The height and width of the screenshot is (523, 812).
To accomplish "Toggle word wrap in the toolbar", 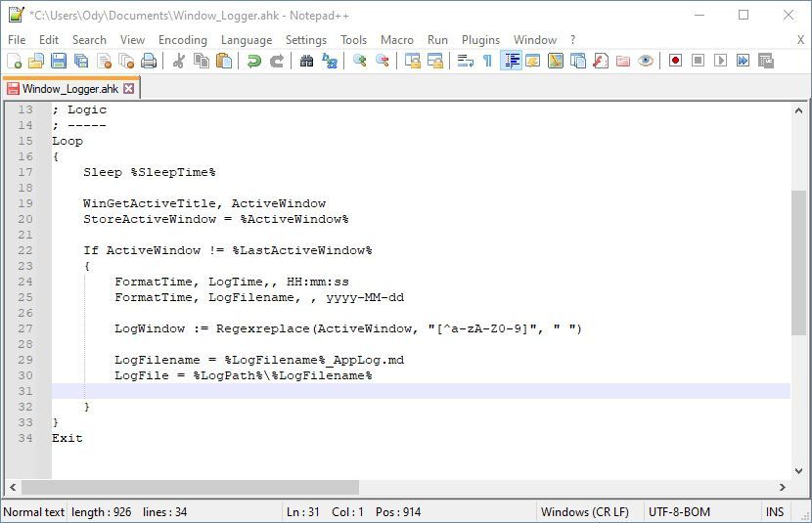I will click(465, 61).
